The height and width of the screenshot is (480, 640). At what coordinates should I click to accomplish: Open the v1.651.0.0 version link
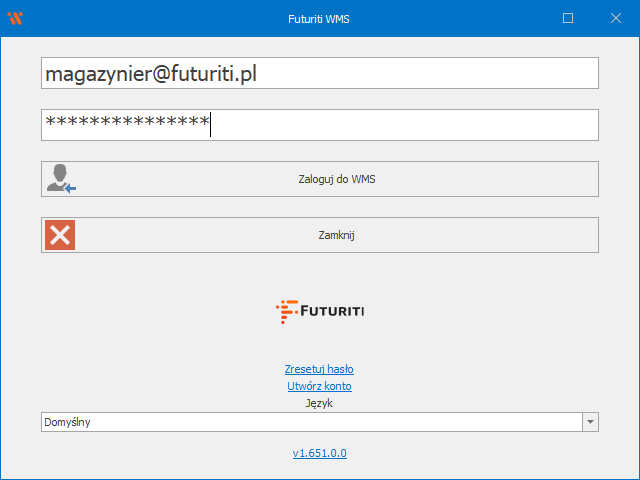point(319,453)
